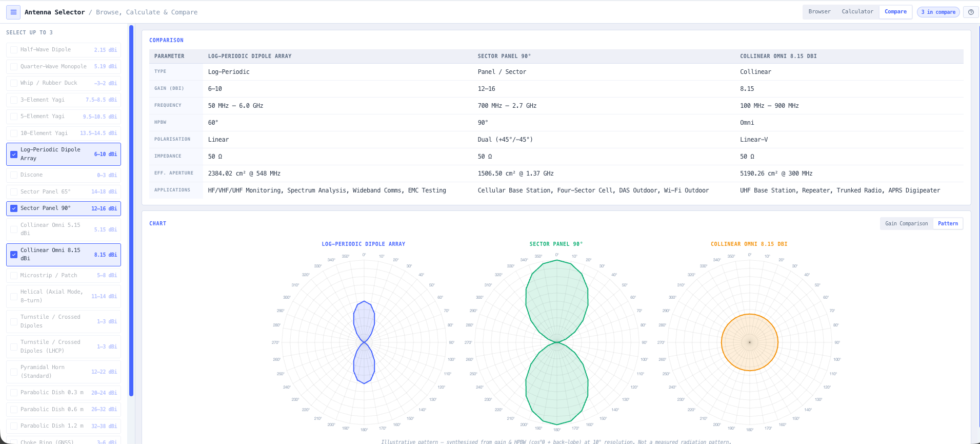
Task: Check the 10-Element Yagi checkbox
Action: point(14,133)
